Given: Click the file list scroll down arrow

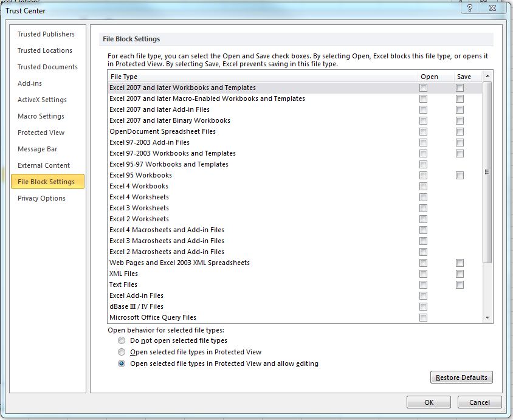Looking at the screenshot, I should point(487,318).
